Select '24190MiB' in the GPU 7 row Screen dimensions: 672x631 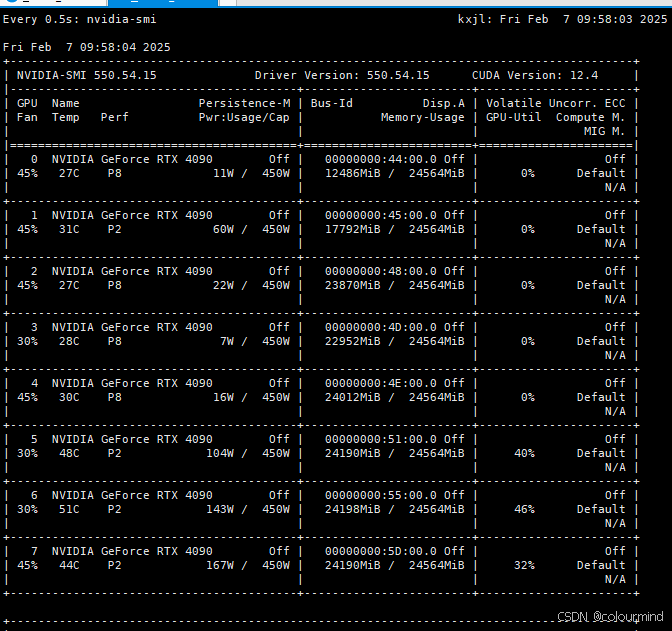(x=353, y=565)
